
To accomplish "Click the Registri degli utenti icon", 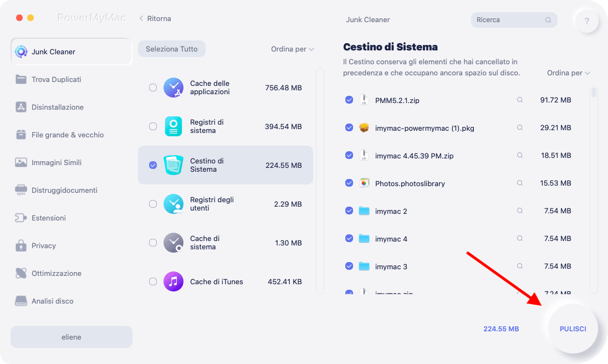I will (173, 204).
